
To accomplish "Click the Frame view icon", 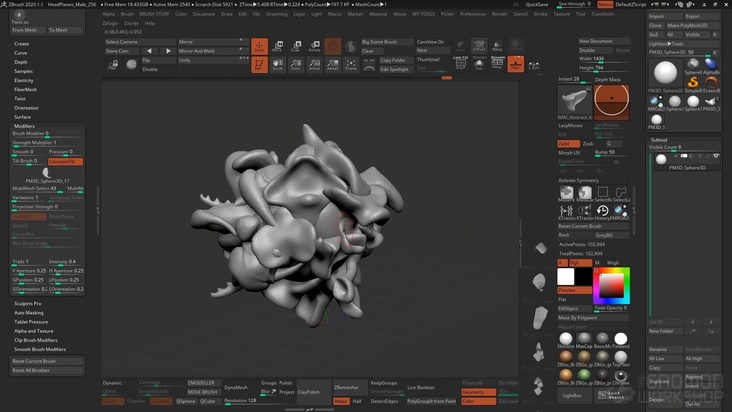I will 351,65.
